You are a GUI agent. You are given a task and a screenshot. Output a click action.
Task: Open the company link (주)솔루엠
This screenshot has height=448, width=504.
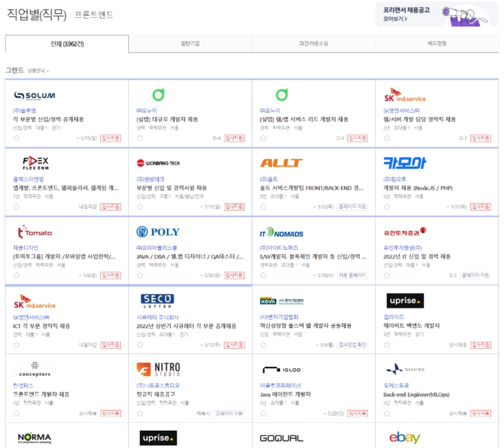(25, 110)
